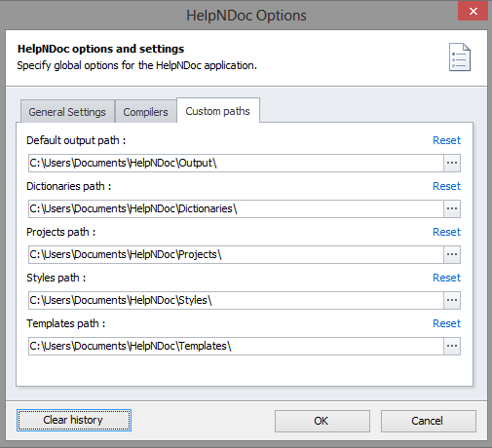Click the Clear history button
Screen dimensions: 492x448
(x=74, y=420)
